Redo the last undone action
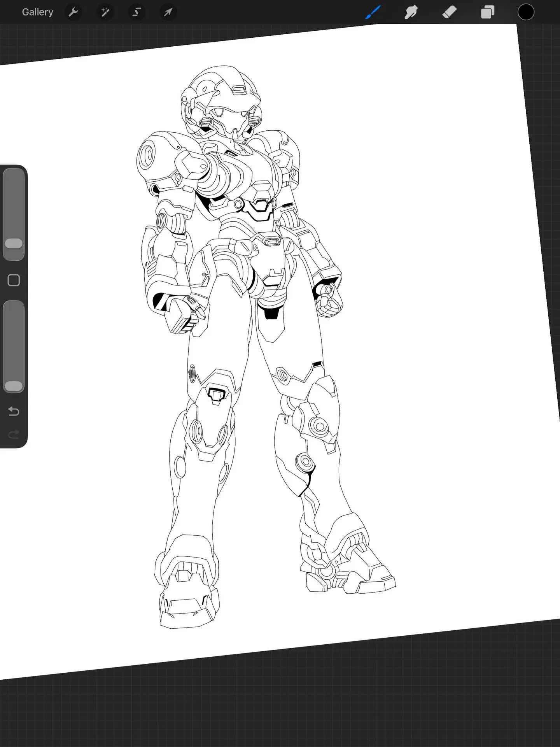This screenshot has width=560, height=747. click(14, 434)
